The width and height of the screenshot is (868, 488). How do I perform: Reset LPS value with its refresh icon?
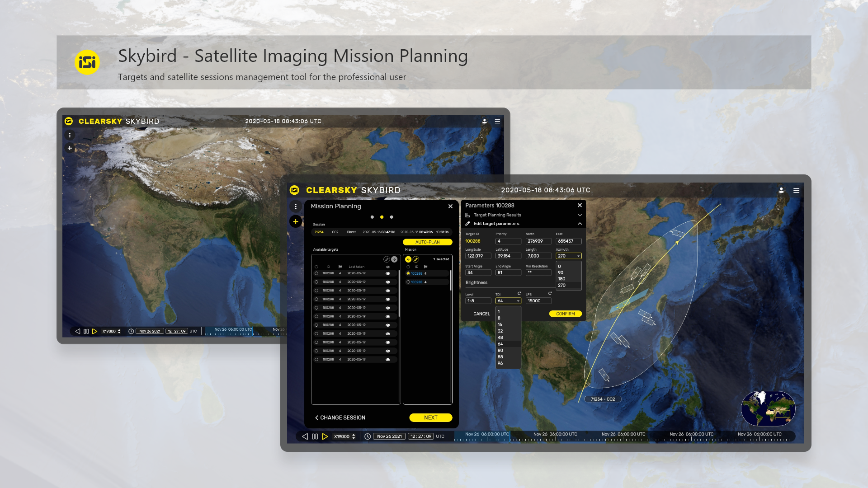[x=550, y=293]
